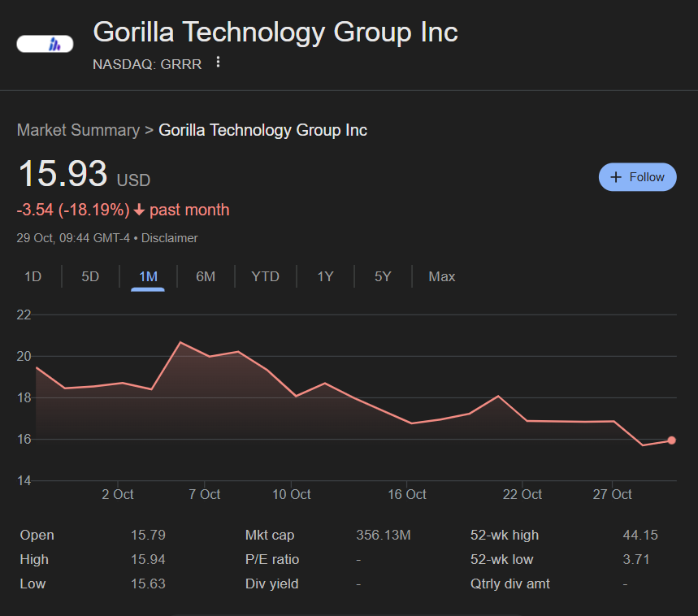Switch chart to 1D range
The height and width of the screenshot is (616, 698).
tap(33, 276)
